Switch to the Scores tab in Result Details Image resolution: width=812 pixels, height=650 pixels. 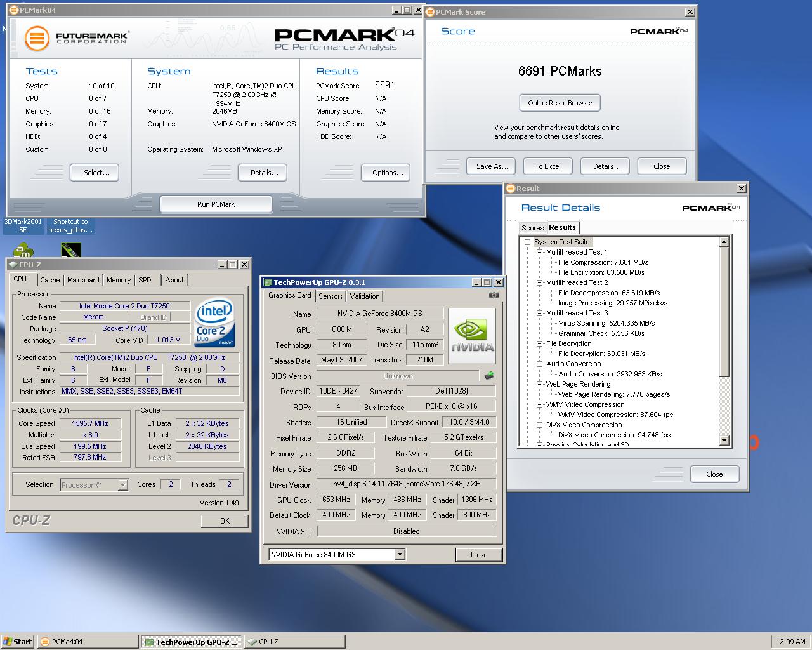click(x=532, y=228)
